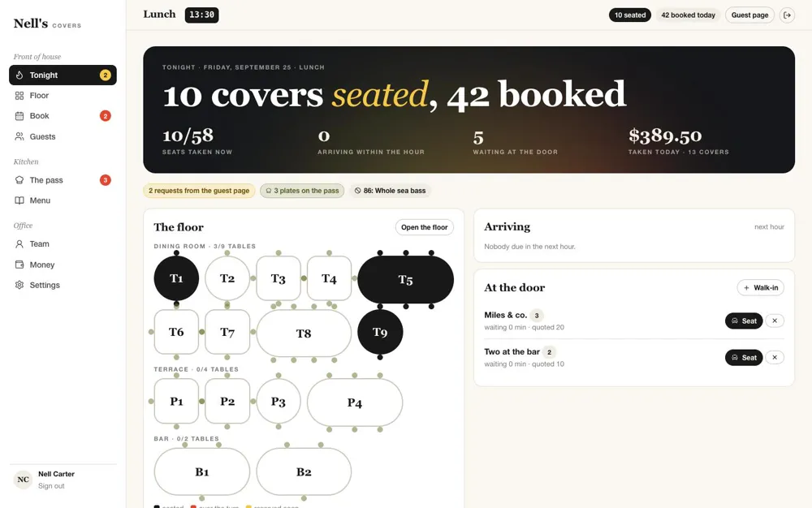
Task: Click 'waiting 0 min · quoted 20' text
Action: pos(524,328)
